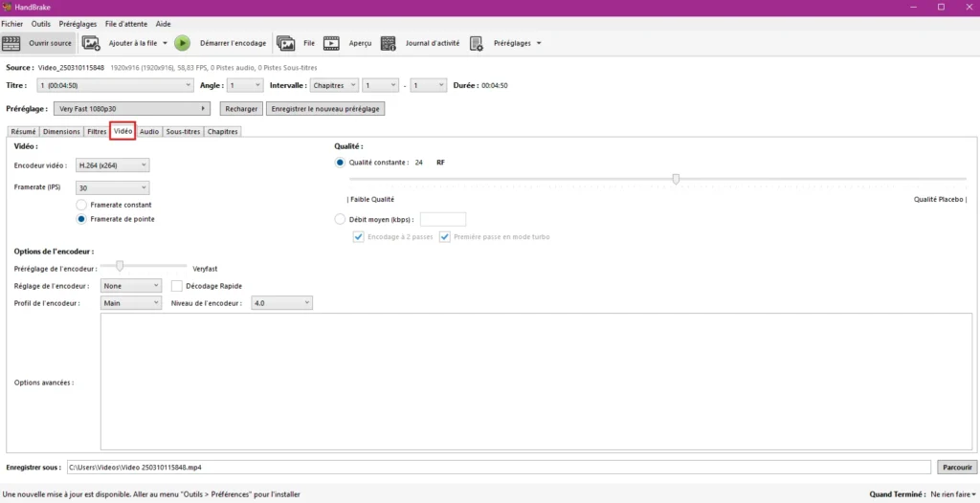Switch to the Sous-titres tab
The image size is (980, 503).
tap(183, 132)
